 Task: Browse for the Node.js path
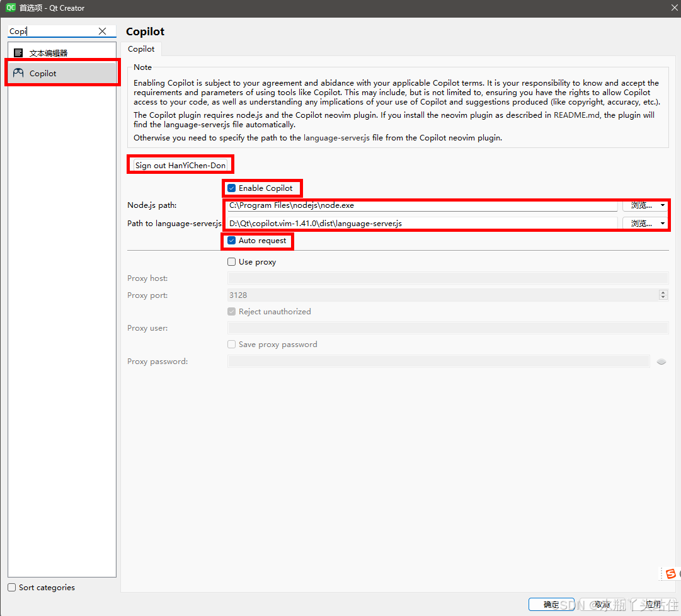click(641, 205)
